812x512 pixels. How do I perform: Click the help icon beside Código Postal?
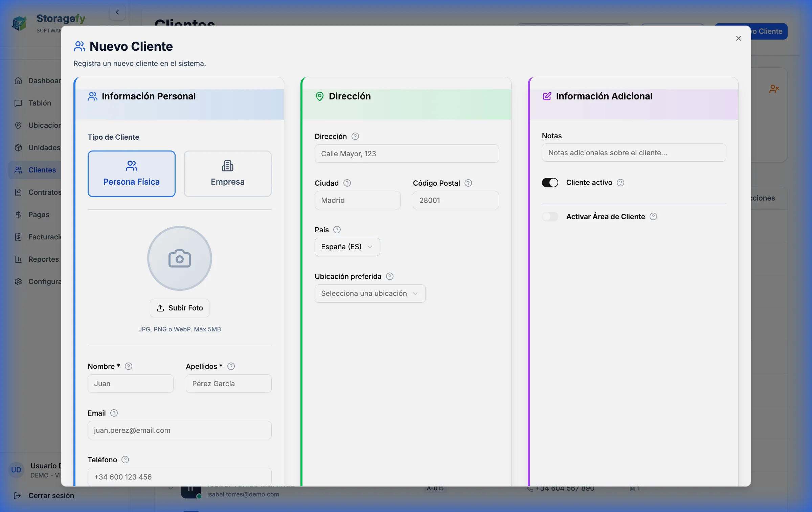click(x=468, y=183)
